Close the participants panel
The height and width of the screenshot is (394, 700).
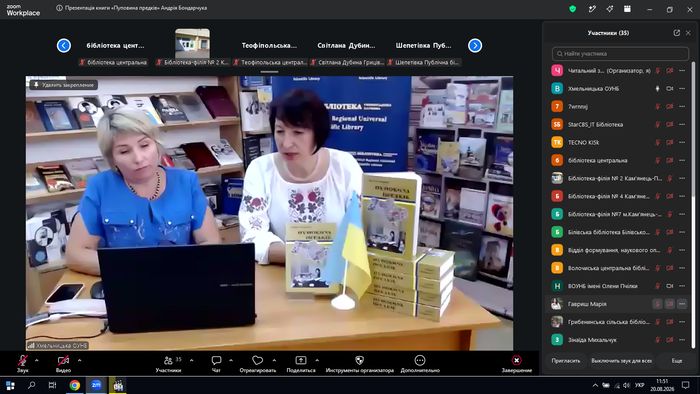point(688,33)
